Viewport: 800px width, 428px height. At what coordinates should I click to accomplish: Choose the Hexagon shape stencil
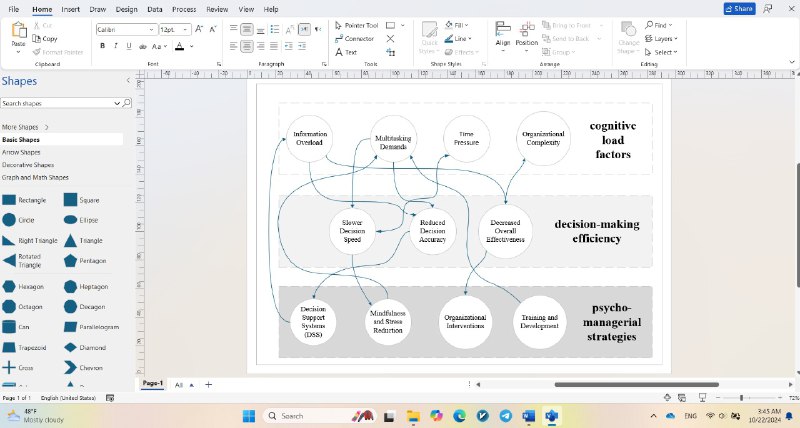23,287
